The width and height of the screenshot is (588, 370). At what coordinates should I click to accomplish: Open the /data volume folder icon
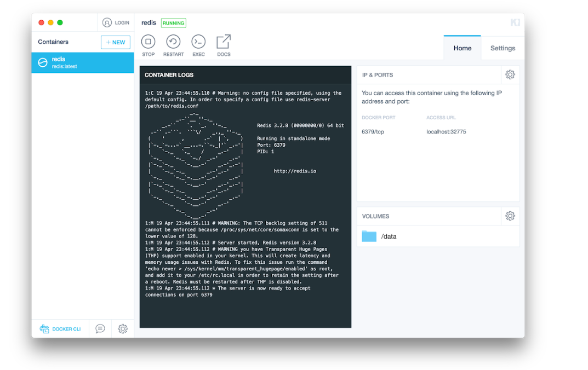coord(369,236)
